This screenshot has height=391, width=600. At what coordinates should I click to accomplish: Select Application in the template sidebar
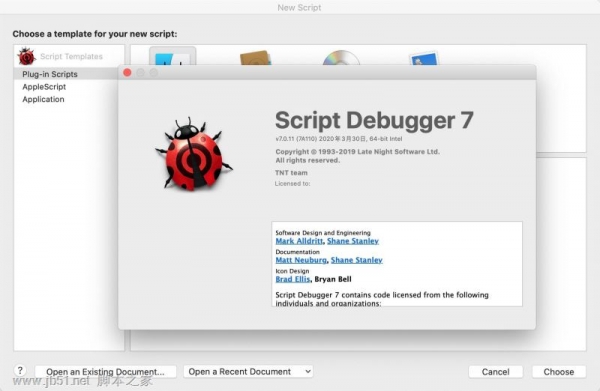point(43,99)
